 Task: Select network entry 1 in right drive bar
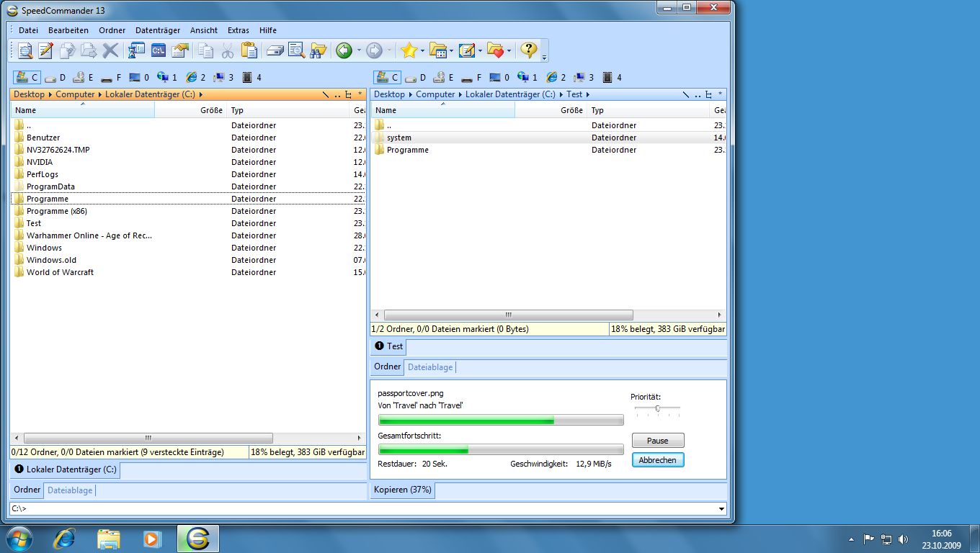pos(528,77)
